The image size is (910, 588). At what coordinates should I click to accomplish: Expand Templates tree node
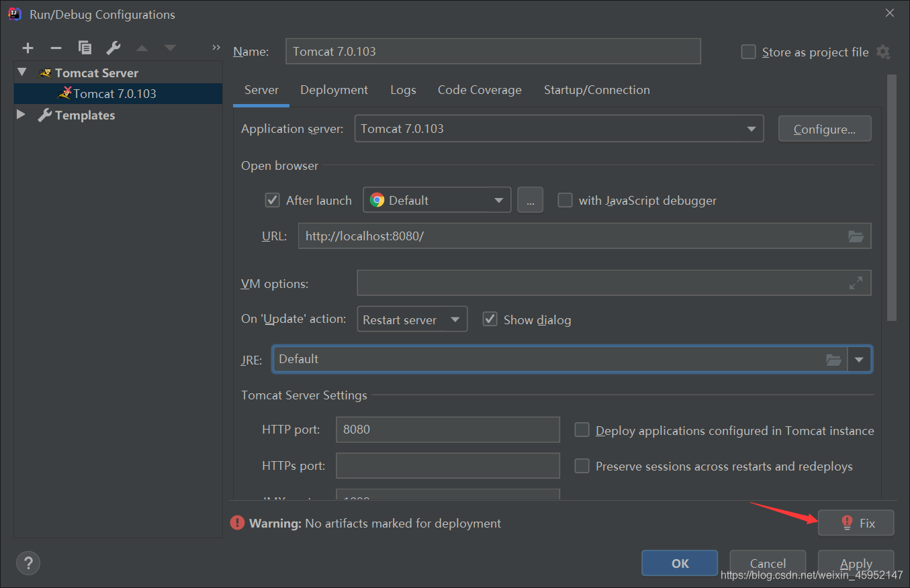pyautogui.click(x=21, y=114)
